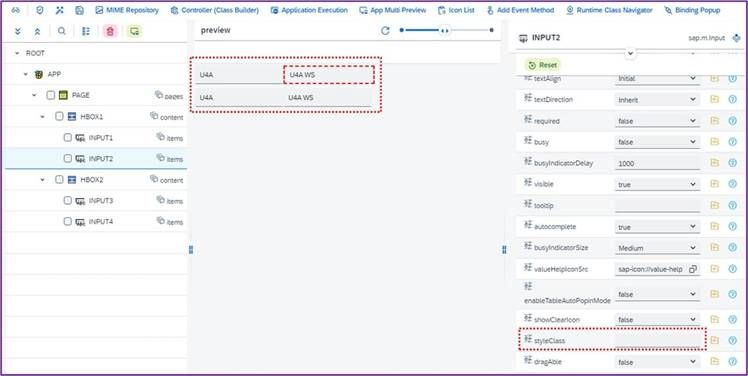Viewport: 748px width, 376px height.
Task: Click the green add-UI icon above the tree
Action: 135,31
